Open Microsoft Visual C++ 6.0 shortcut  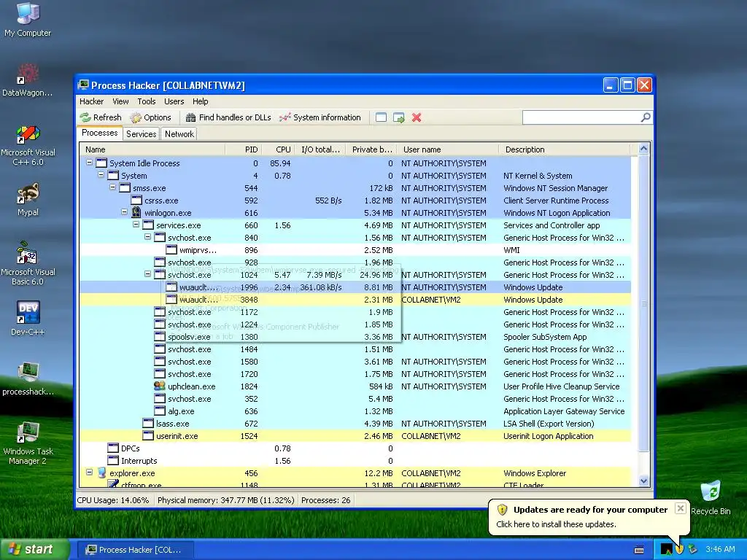point(28,145)
